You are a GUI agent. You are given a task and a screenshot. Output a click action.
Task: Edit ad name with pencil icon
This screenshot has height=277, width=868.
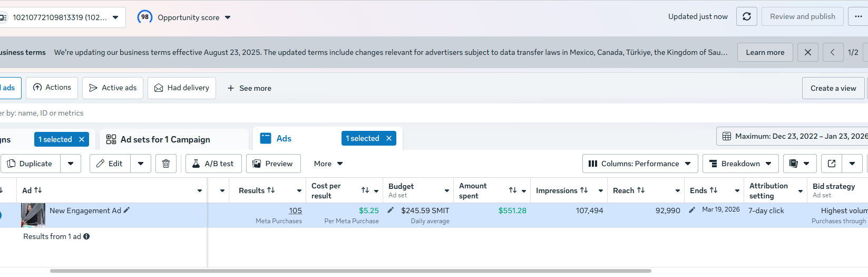(126, 210)
